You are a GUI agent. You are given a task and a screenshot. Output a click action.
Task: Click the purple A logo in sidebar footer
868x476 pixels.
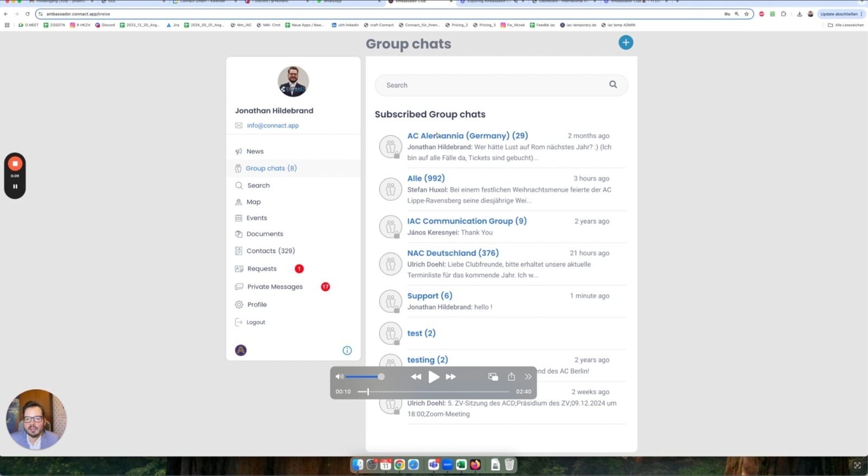(241, 350)
